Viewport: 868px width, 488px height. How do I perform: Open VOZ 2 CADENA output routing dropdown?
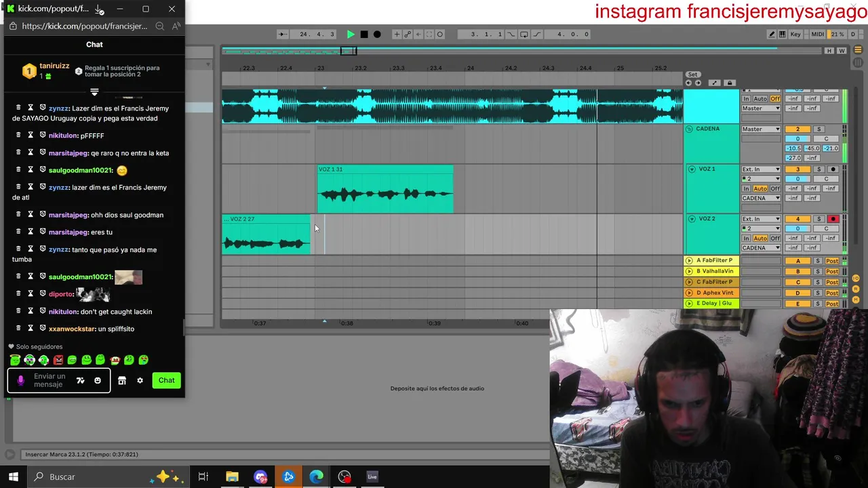tap(761, 248)
